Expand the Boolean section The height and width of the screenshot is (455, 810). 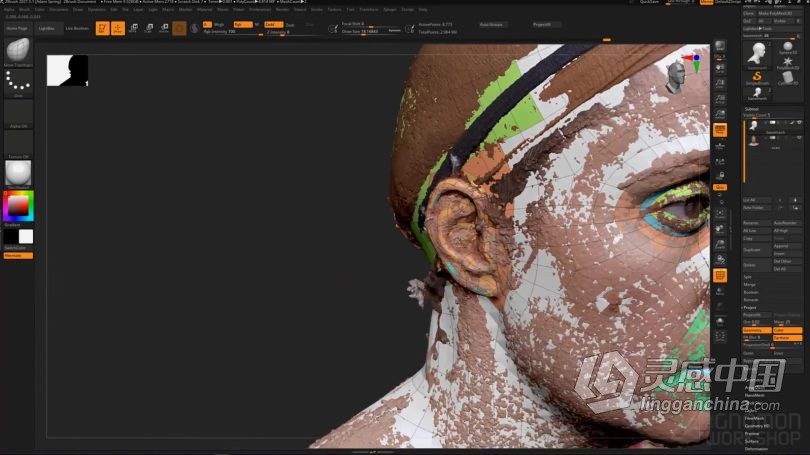coord(751,292)
